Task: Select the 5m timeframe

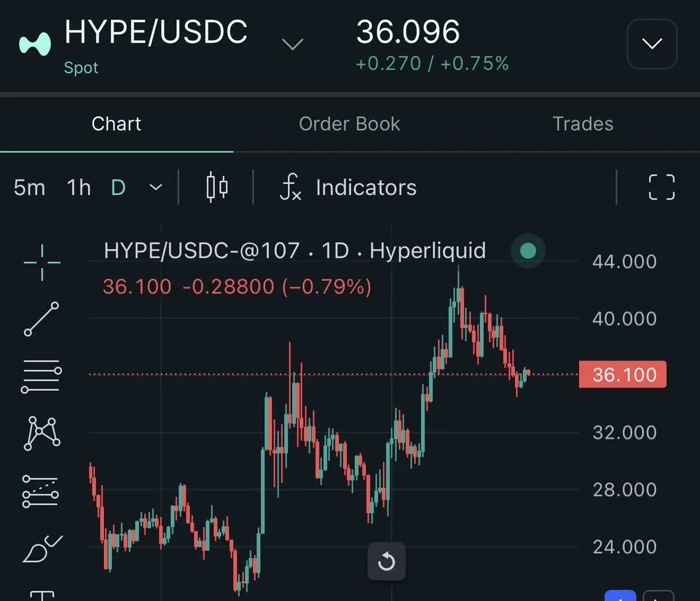Action: pyautogui.click(x=29, y=188)
